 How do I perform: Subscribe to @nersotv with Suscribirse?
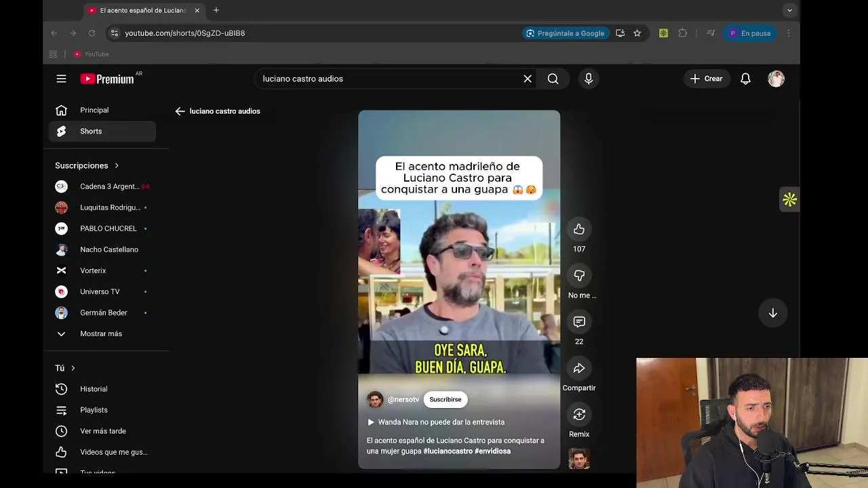click(x=446, y=399)
